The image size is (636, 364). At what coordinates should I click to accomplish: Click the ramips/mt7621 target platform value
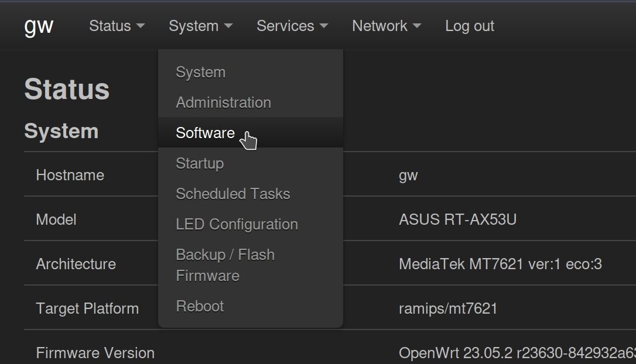447,309
